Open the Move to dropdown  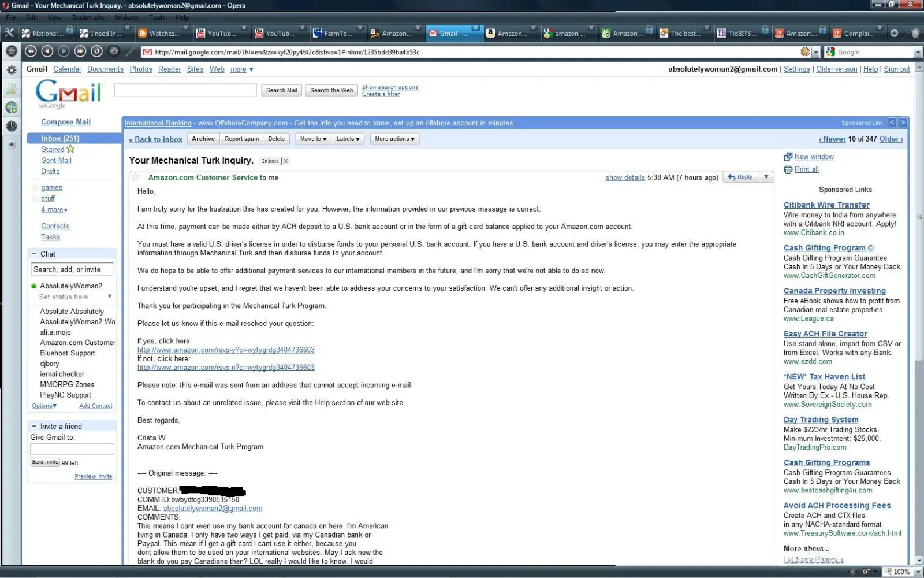314,139
